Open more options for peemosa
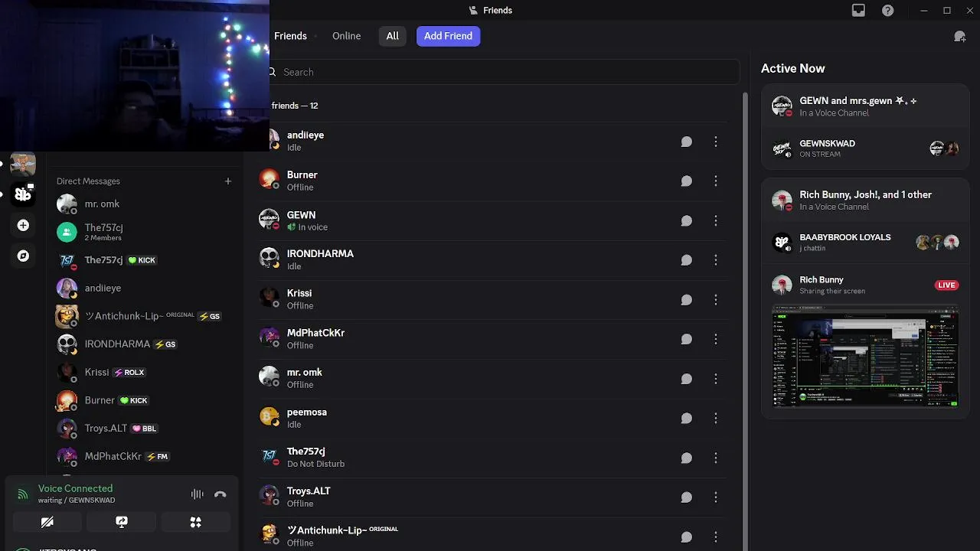The height and width of the screenshot is (551, 980). pos(715,419)
